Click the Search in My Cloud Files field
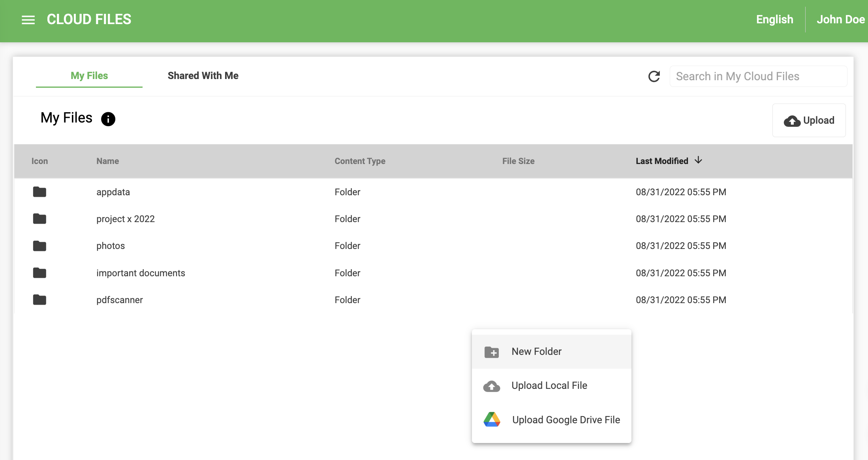The image size is (868, 460). (x=758, y=76)
